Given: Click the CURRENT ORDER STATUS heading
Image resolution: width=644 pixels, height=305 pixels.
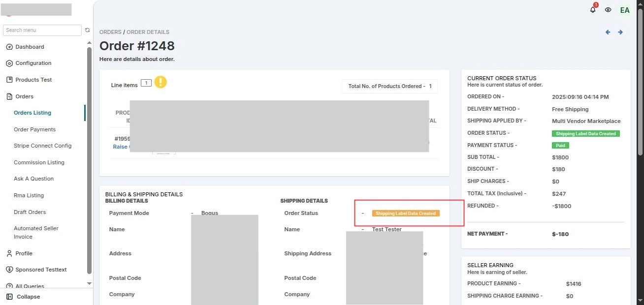Looking at the screenshot, I should pos(502,78).
